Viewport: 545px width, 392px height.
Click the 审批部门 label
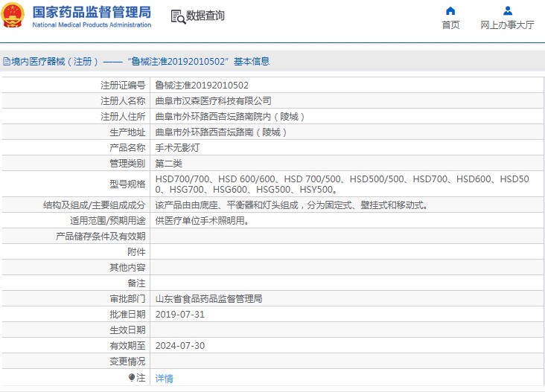click(x=127, y=299)
